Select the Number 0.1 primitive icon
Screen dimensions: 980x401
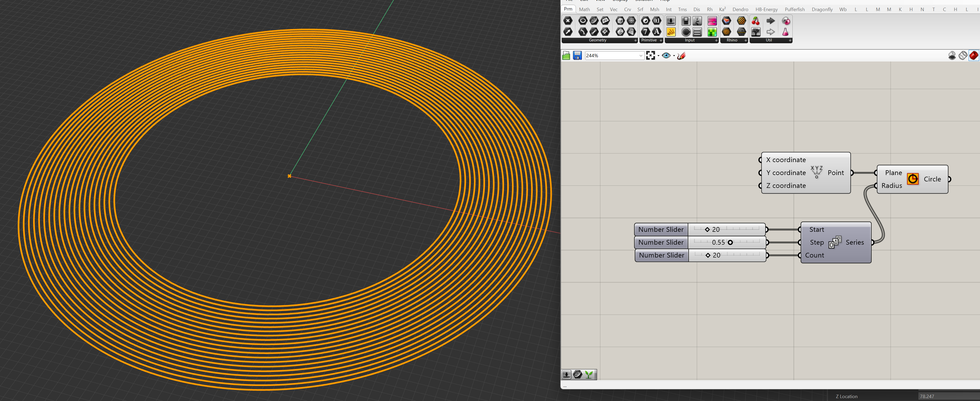(x=657, y=21)
